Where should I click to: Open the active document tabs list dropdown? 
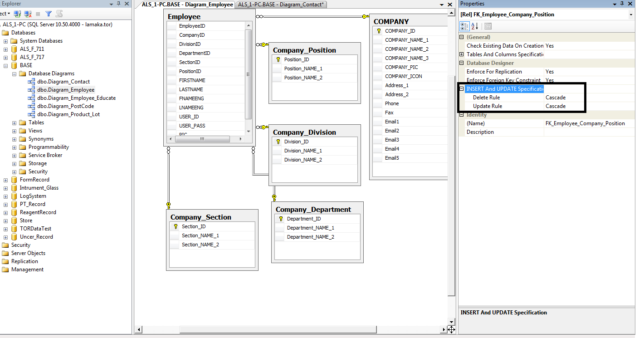[x=443, y=5]
